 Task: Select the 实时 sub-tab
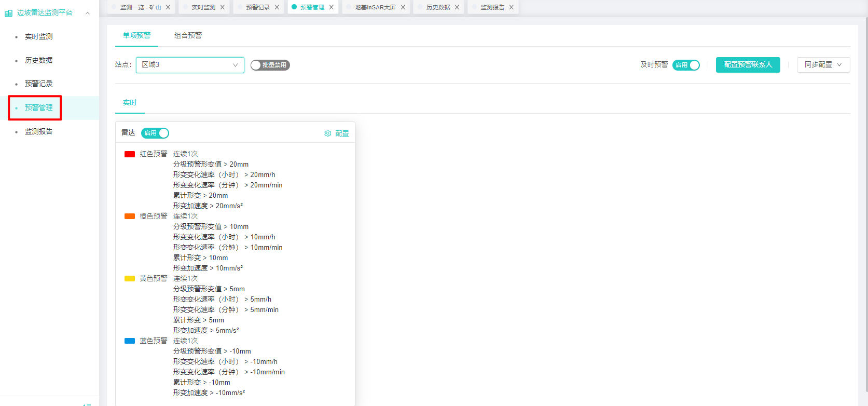[130, 103]
